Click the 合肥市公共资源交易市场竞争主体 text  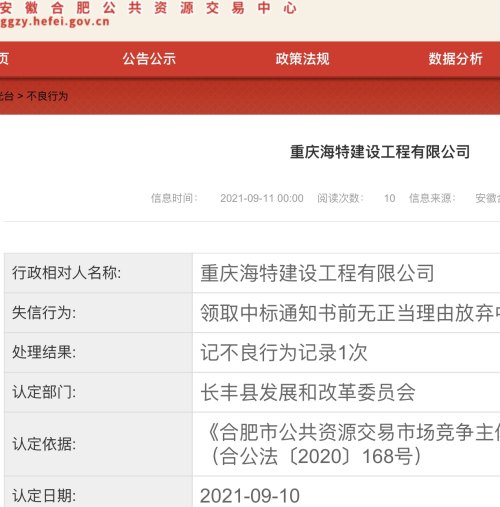355,432
